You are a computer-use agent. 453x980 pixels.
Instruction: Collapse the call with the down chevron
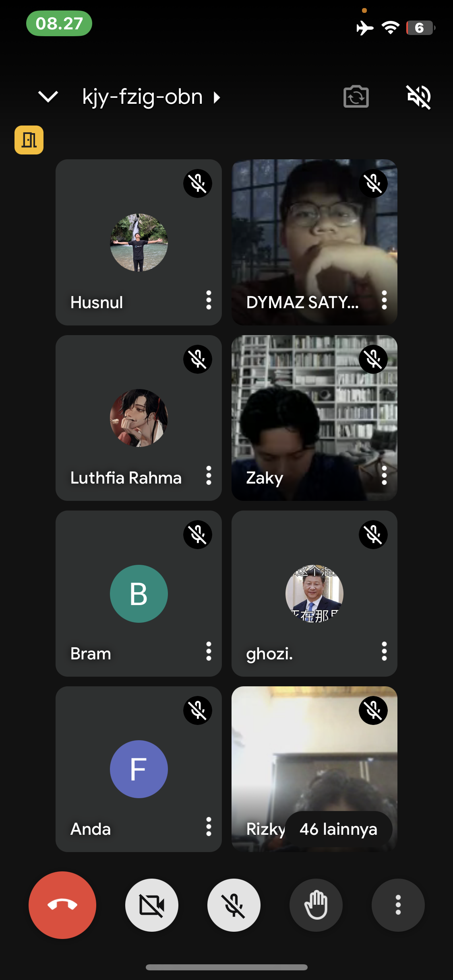click(x=48, y=97)
